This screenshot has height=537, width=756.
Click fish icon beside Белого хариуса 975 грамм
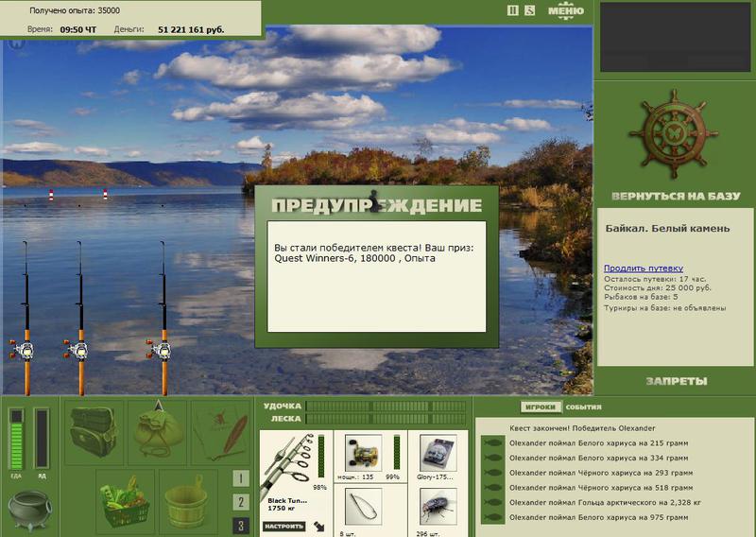tap(492, 517)
